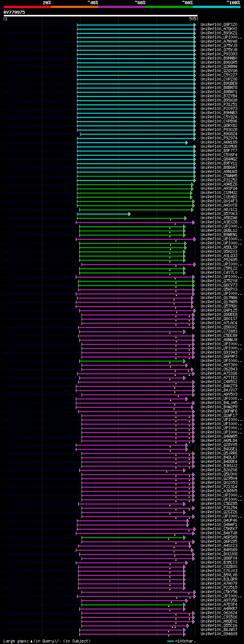Open hit UniRef100_B9SKZ1

(x=219, y=33)
